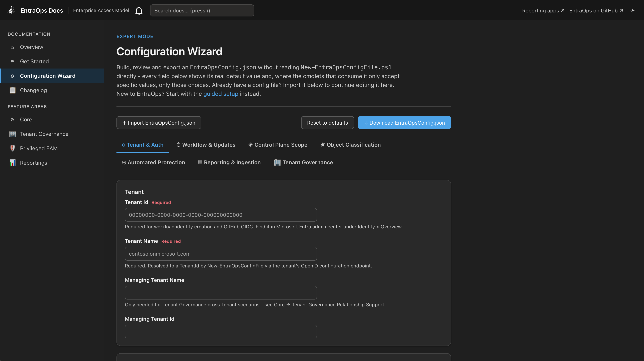Click the list icon on Reporting & Ingestion tab
The height and width of the screenshot is (361, 644).
[x=200, y=162]
